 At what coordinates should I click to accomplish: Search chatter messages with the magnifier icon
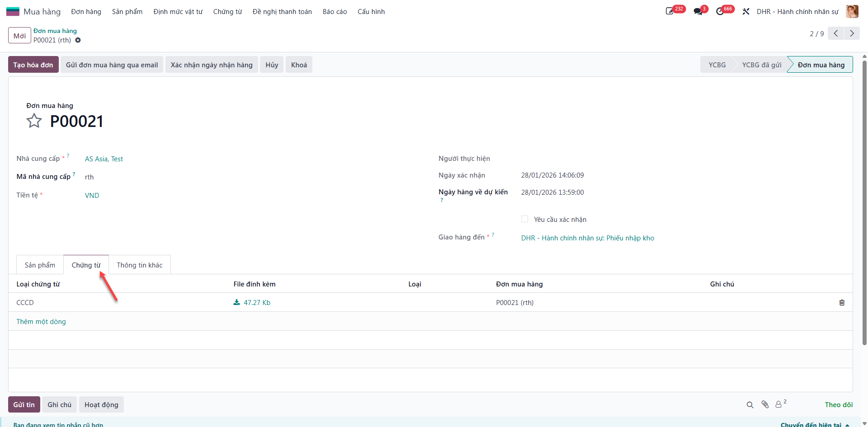click(x=750, y=405)
